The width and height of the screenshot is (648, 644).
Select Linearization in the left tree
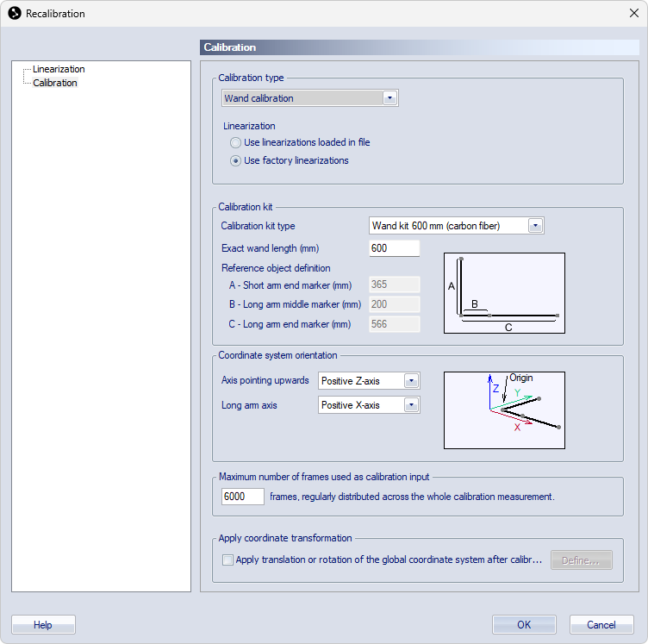(59, 69)
